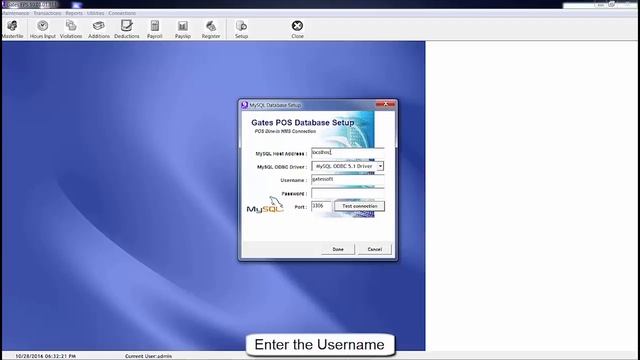
Task: Click the Done button
Action: pos(338,249)
